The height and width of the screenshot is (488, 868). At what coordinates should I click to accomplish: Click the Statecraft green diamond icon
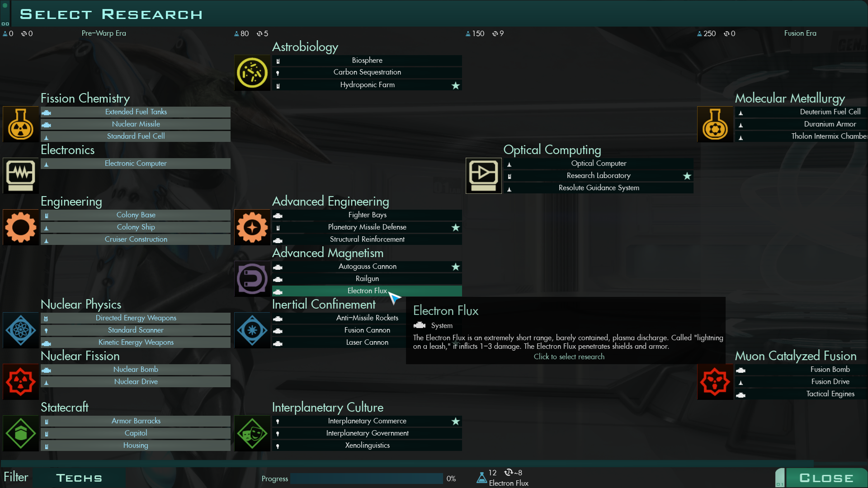point(21,433)
